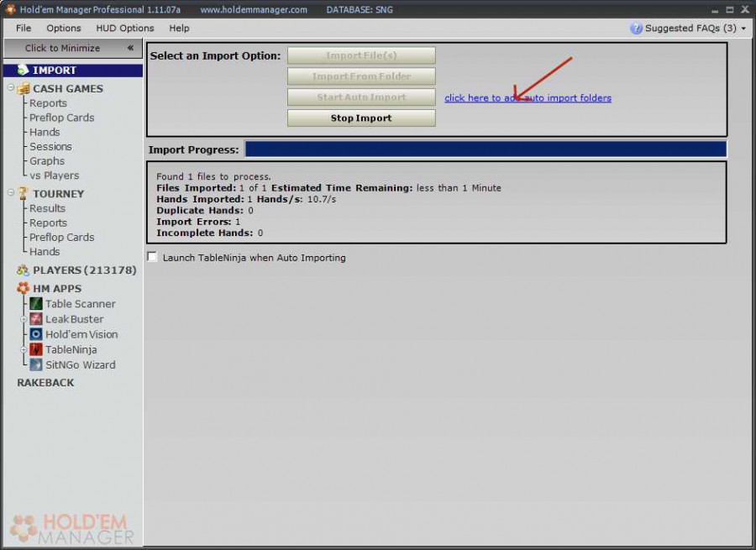Screen dimensions: 756x550
Task: Click the Import Progress bar
Action: pos(486,149)
